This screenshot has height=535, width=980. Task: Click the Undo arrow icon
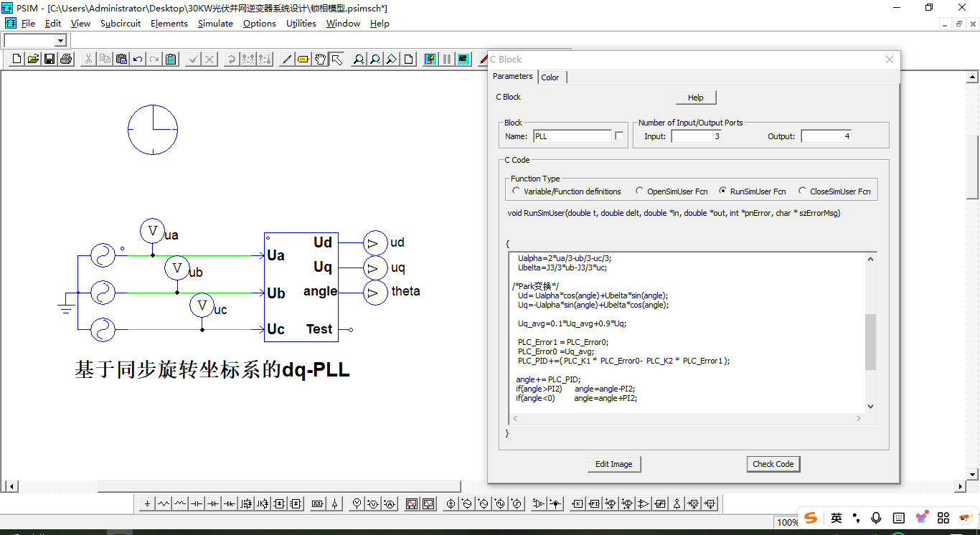coord(138,60)
